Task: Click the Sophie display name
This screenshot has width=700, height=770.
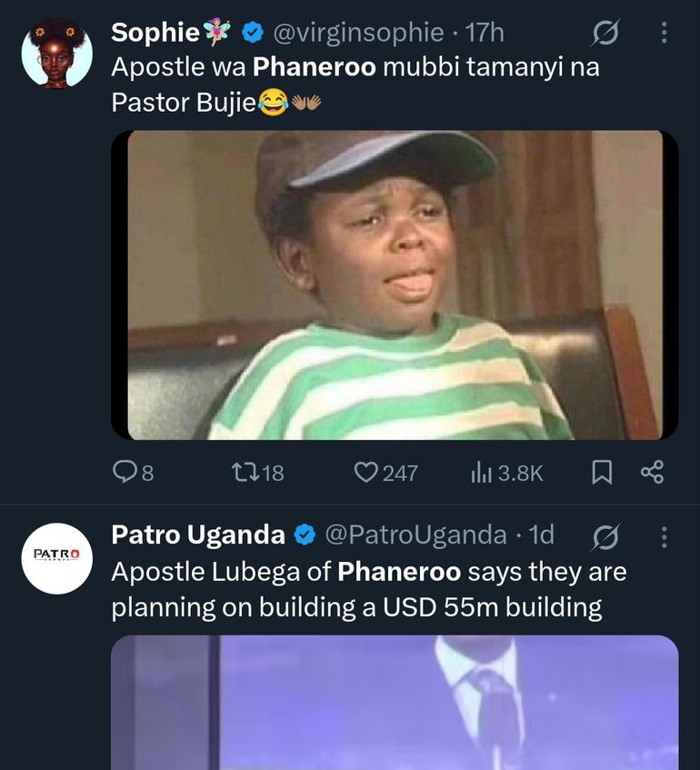Action: pos(155,34)
